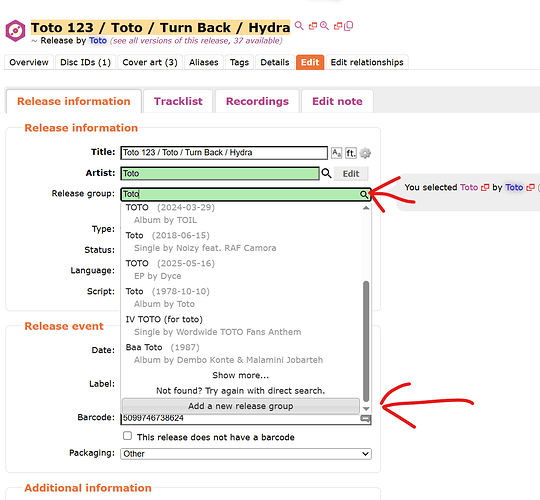Click the guess feat. 'ft.' icon
Image resolution: width=540 pixels, height=500 pixels.
point(351,153)
